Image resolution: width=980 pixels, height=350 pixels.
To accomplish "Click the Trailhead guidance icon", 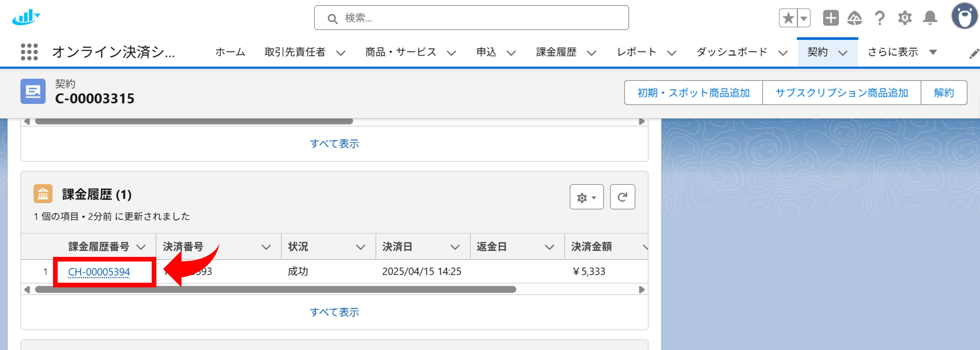I will pos(855,18).
